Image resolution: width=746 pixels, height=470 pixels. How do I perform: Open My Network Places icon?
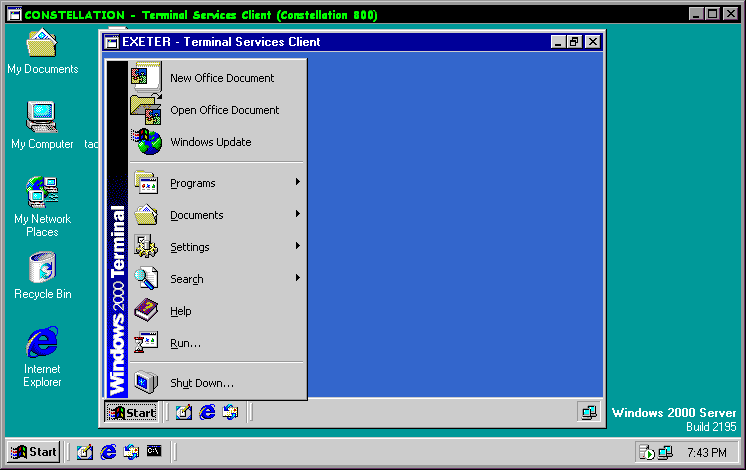[x=42, y=194]
